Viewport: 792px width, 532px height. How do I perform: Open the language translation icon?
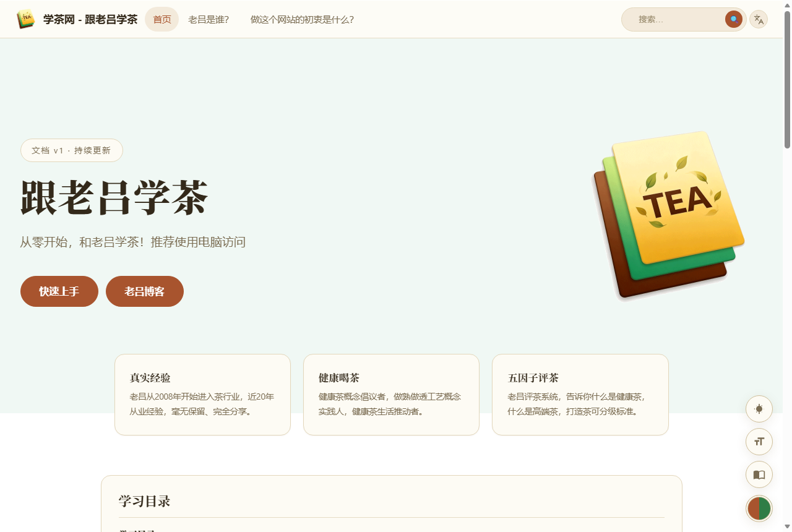tap(759, 19)
